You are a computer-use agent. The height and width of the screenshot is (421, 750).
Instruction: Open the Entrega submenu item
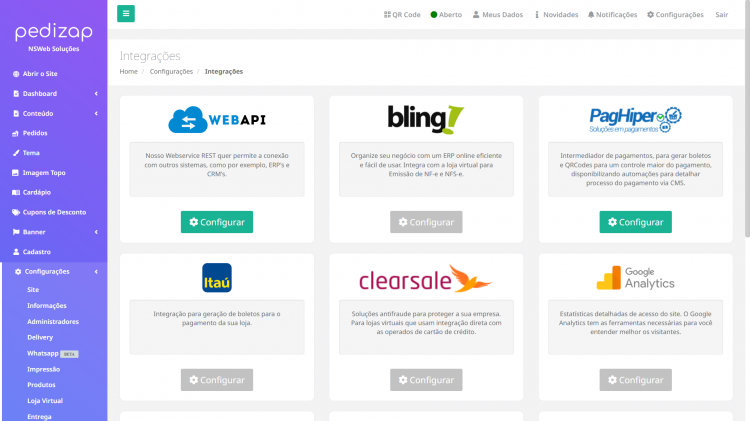pos(39,417)
